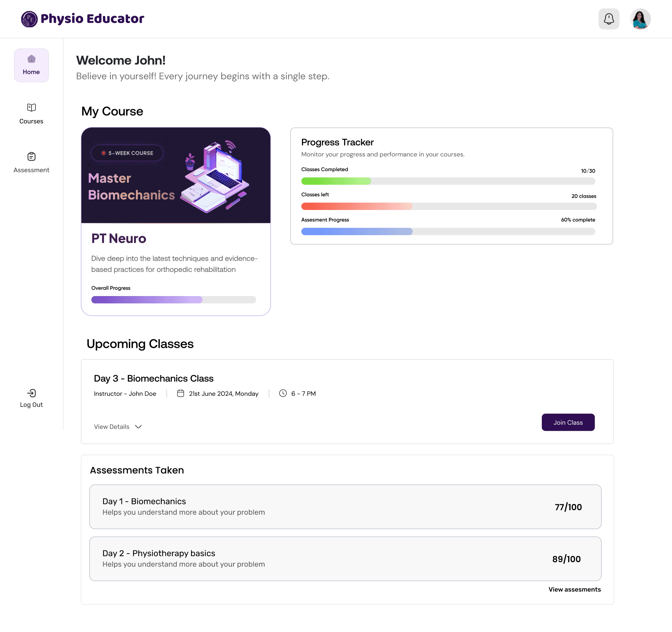The image size is (672, 632).
Task: Open the user profile avatar
Action: coord(640,19)
